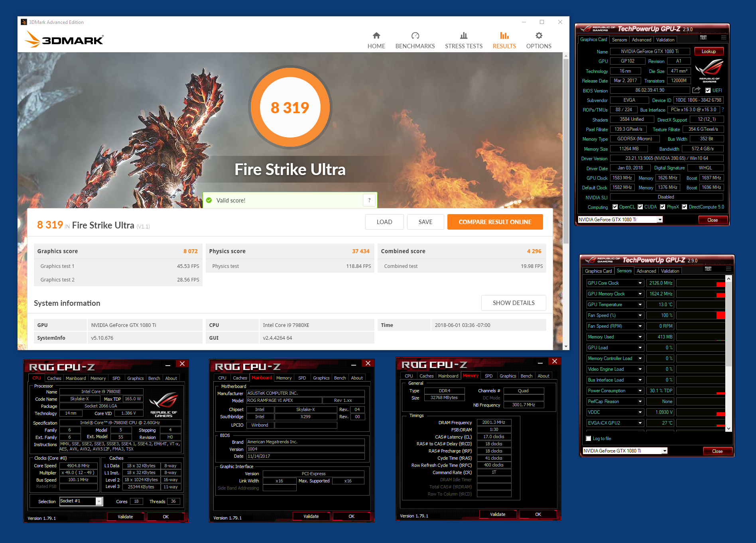Open Bench tab in CPU-Z Memory window

pyautogui.click(x=526, y=376)
